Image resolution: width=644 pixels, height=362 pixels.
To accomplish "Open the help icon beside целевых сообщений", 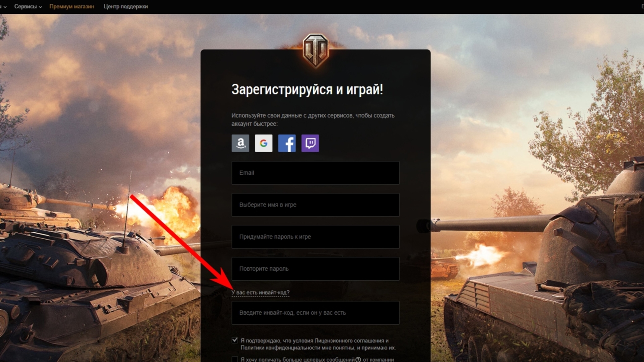I will pos(358,359).
